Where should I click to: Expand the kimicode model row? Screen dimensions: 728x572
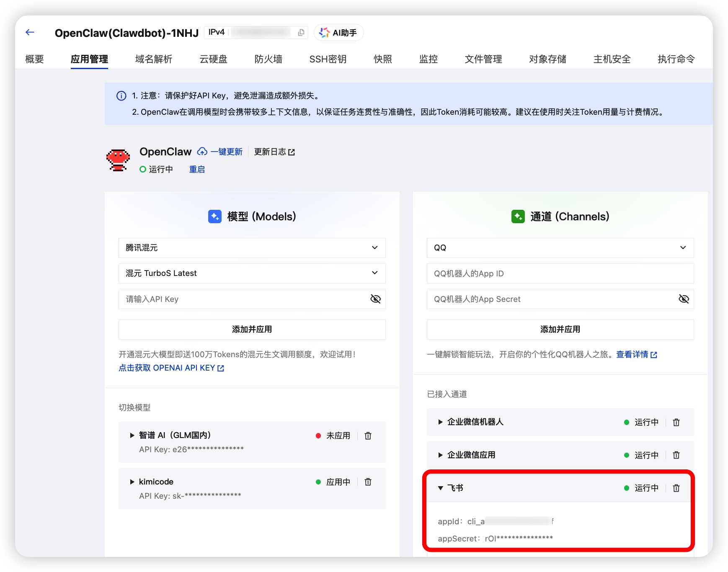click(x=132, y=482)
